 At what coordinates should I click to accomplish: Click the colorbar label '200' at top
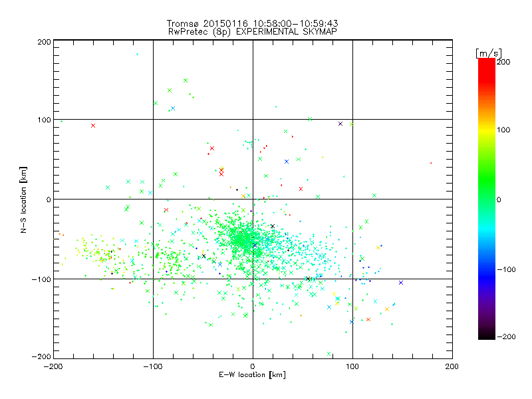point(503,62)
